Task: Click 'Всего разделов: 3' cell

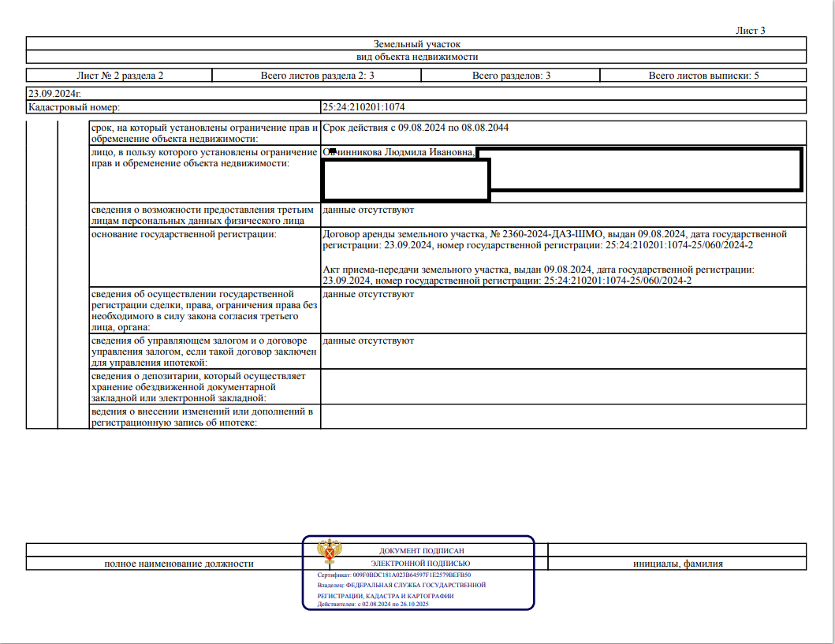Action: click(511, 76)
